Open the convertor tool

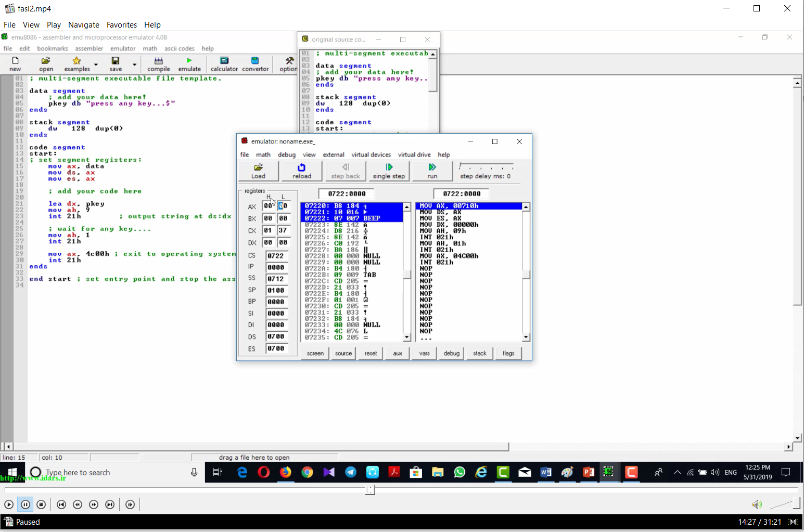(255, 64)
